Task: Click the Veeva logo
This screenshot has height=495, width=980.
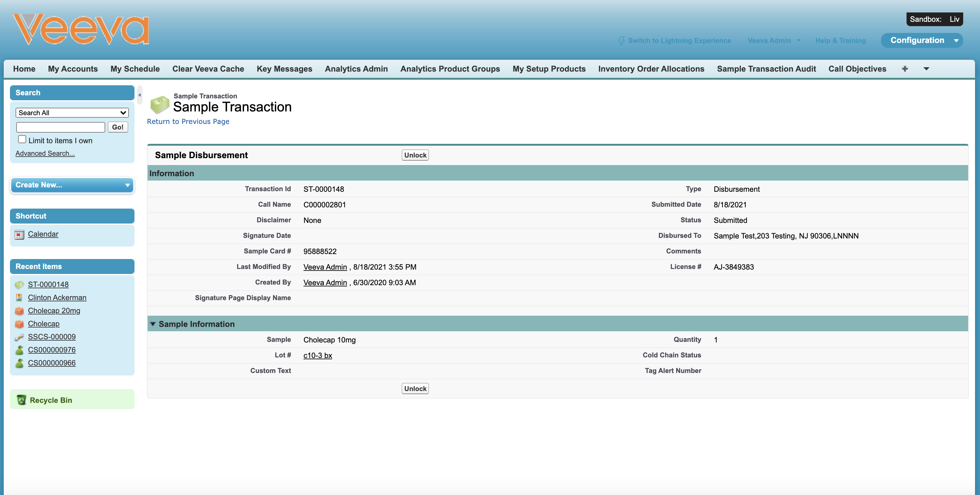Action: tap(81, 29)
